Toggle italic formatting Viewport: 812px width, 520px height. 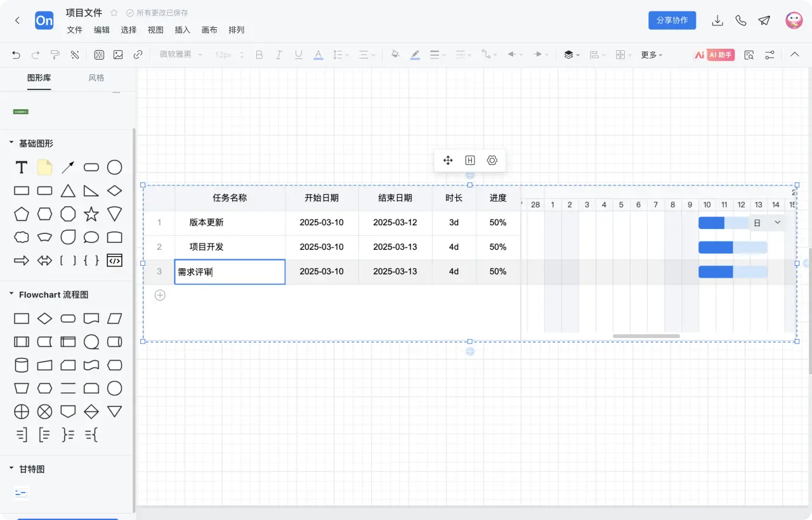click(x=278, y=55)
